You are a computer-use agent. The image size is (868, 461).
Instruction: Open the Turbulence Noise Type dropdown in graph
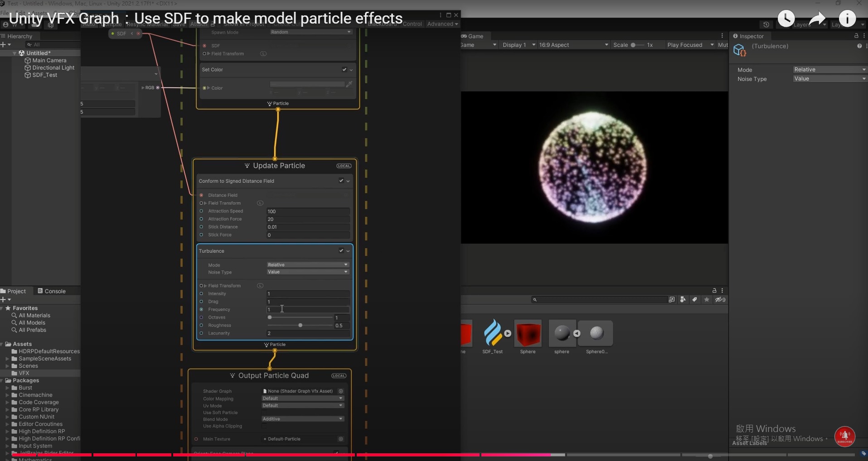tap(308, 272)
